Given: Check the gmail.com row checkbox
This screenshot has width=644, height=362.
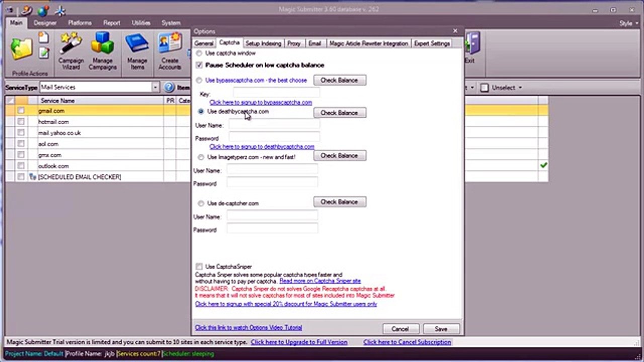Looking at the screenshot, I should (x=21, y=111).
